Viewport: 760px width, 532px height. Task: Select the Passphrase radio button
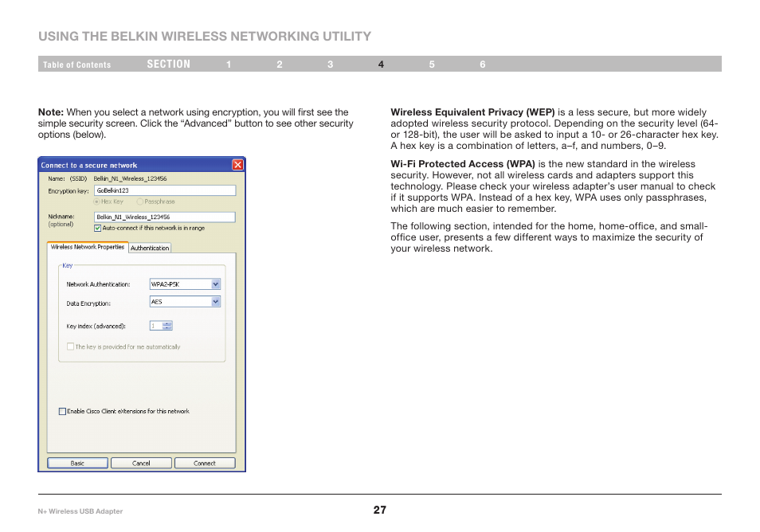tap(140, 201)
